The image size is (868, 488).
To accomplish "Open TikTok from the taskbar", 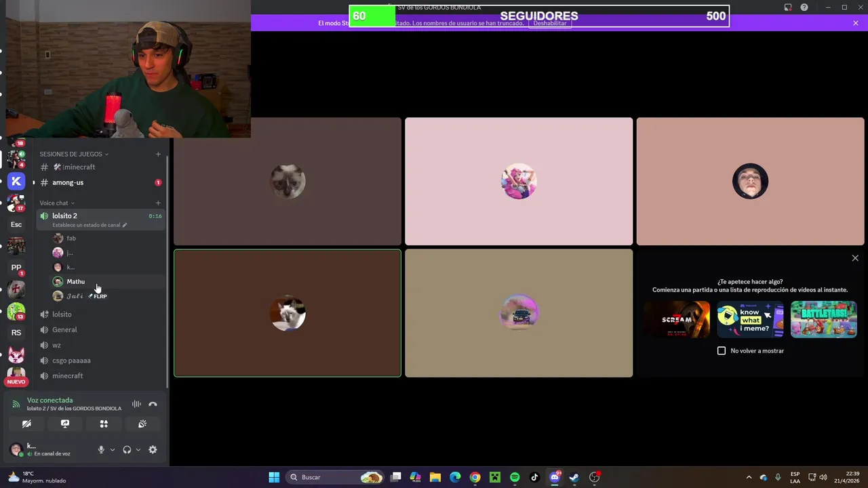I will click(x=534, y=477).
